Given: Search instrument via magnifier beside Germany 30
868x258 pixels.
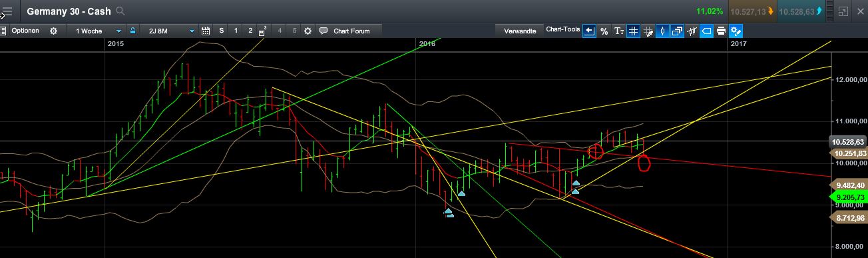Looking at the screenshot, I should [120, 11].
